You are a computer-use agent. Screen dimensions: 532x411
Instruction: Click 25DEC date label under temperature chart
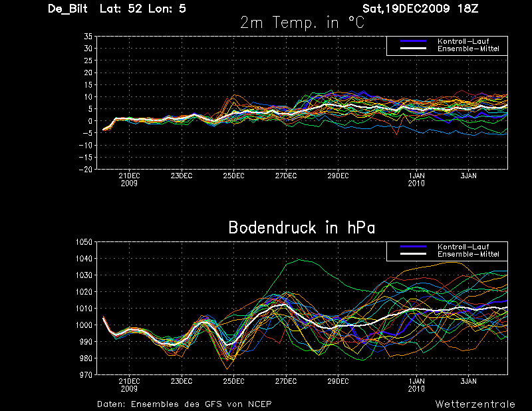(x=233, y=176)
